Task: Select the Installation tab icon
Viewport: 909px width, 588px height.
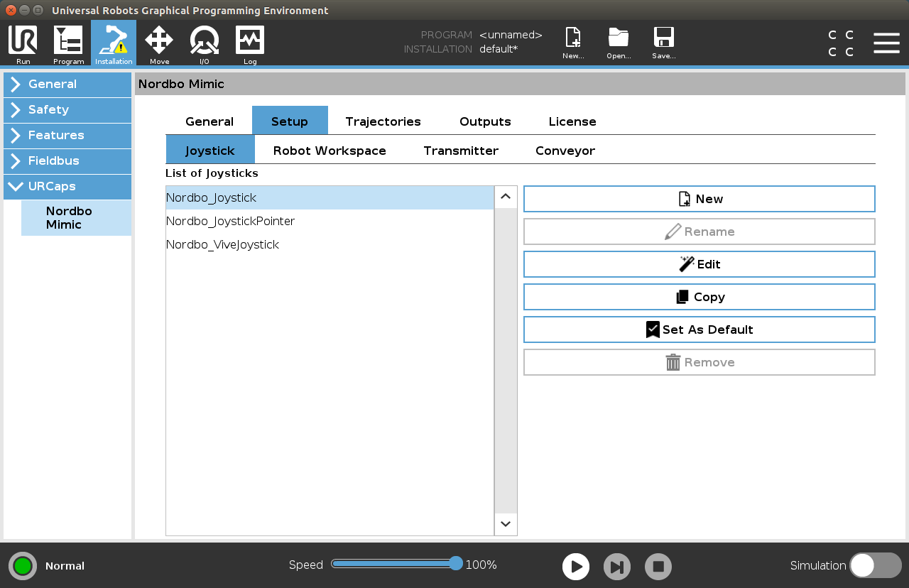Action: (x=114, y=44)
